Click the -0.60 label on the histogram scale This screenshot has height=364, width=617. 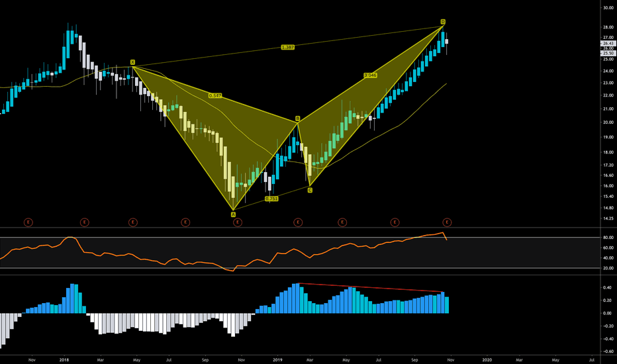[607, 351]
